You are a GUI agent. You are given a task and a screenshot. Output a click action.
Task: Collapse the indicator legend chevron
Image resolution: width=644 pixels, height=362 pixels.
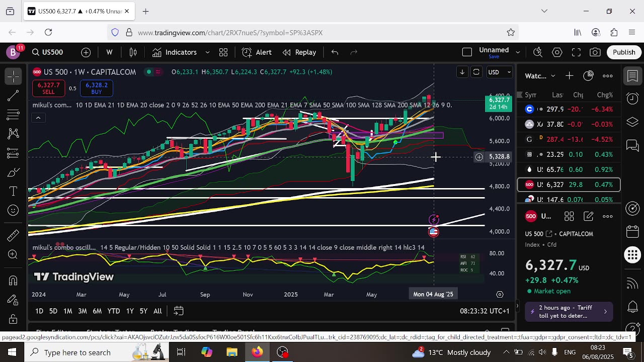(x=38, y=118)
